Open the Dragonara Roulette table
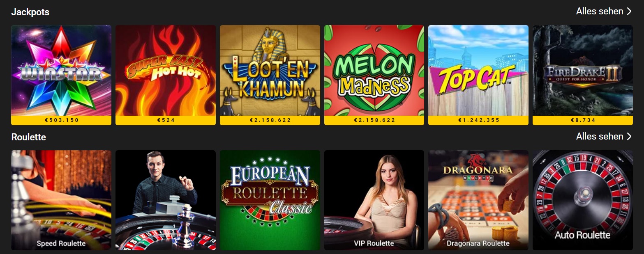 (478, 200)
